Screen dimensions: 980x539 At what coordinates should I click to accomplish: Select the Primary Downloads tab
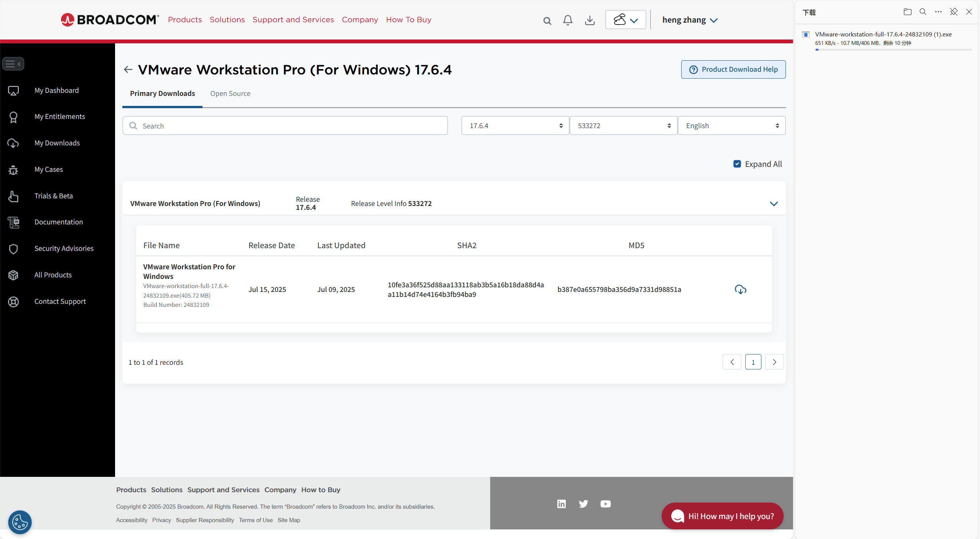tap(162, 94)
